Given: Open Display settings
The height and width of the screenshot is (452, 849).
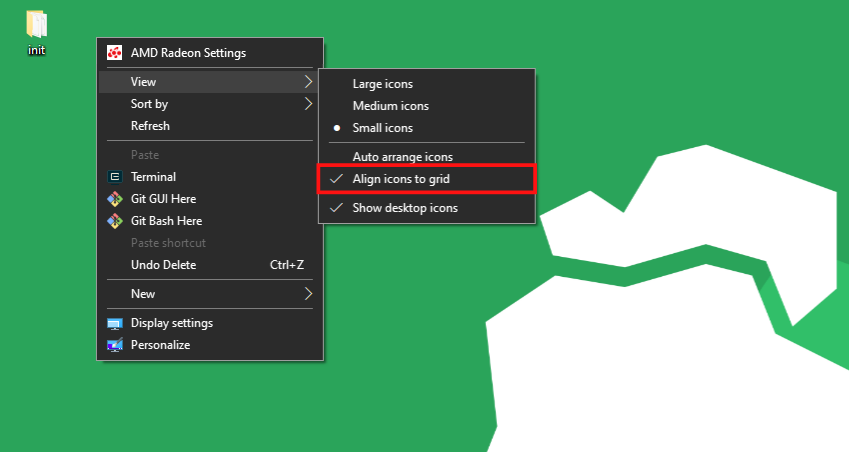Looking at the screenshot, I should click(x=210, y=323).
